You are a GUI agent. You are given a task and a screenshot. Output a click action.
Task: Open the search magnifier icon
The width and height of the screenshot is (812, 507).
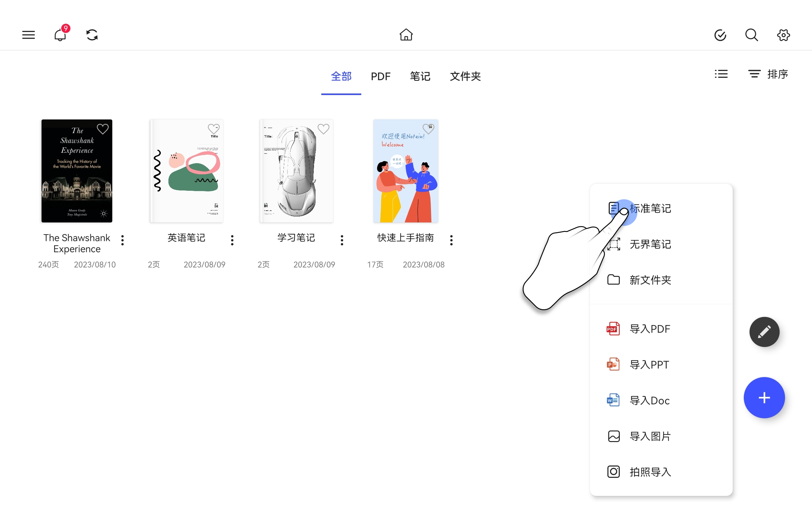tap(752, 35)
